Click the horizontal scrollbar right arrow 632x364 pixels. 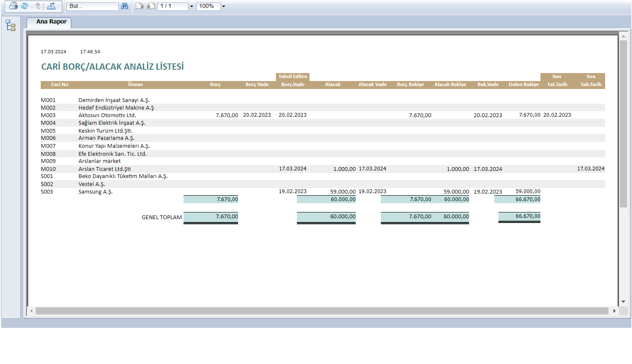coord(614,311)
